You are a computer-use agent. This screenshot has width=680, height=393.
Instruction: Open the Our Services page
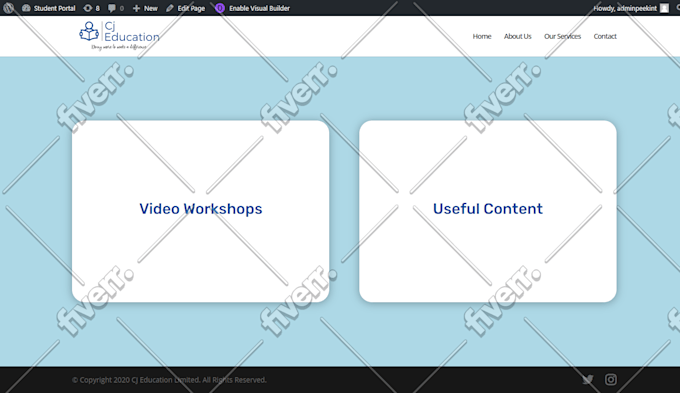[562, 36]
